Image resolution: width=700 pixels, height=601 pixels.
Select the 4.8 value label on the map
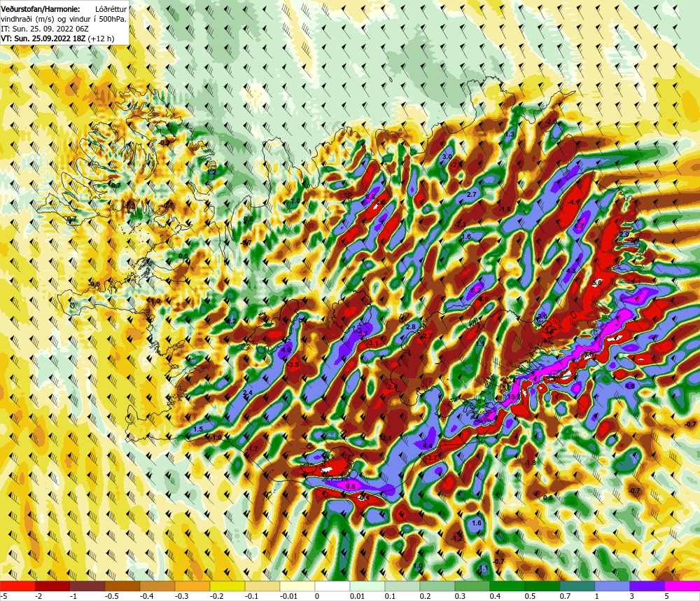[x=571, y=271]
